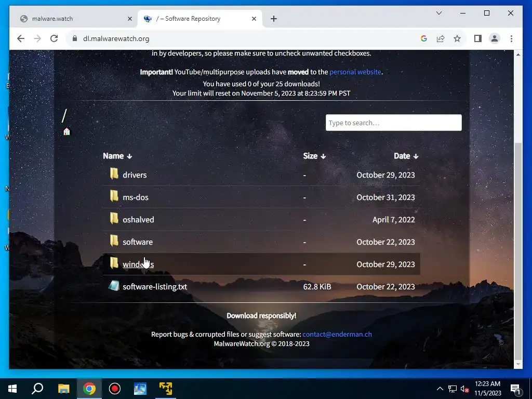
Task: Go to repository home icon
Action: 66,131
